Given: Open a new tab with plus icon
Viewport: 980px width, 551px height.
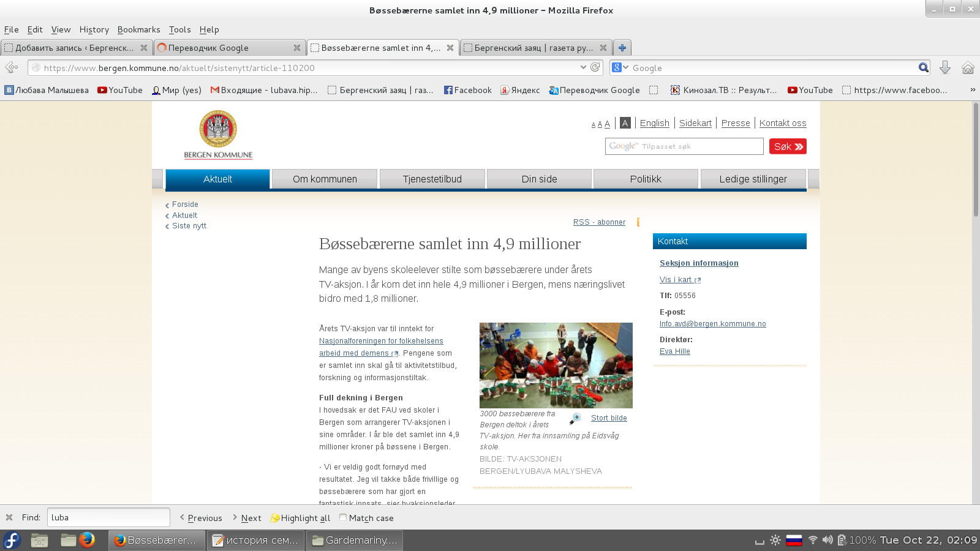Looking at the screenshot, I should 622,48.
